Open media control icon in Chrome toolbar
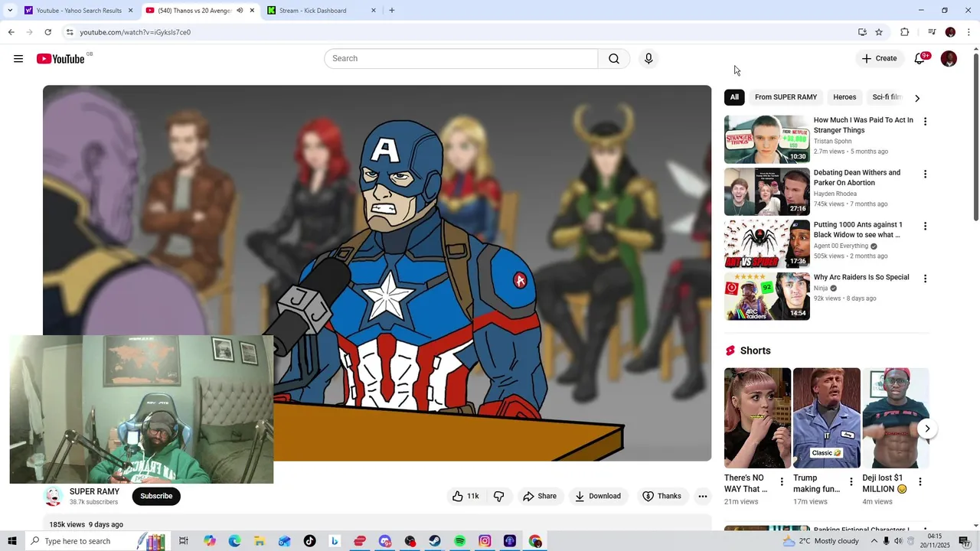The height and width of the screenshot is (551, 980). [x=932, y=32]
